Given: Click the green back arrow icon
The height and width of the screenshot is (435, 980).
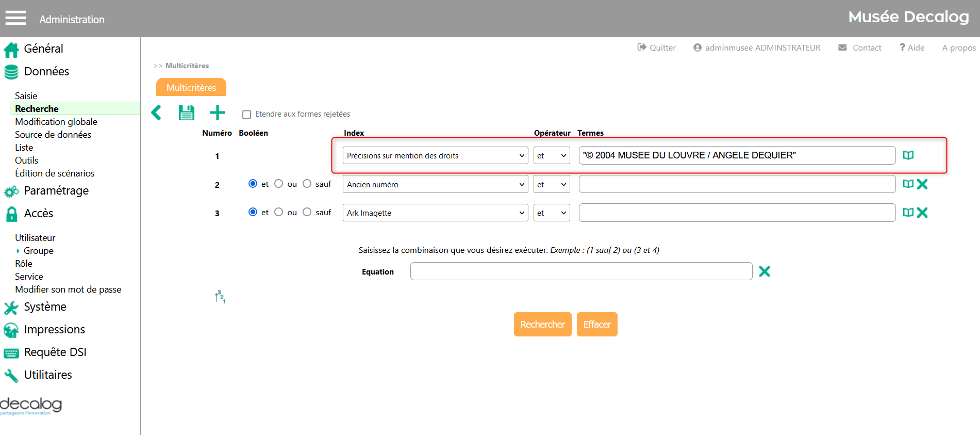Looking at the screenshot, I should point(156,112).
